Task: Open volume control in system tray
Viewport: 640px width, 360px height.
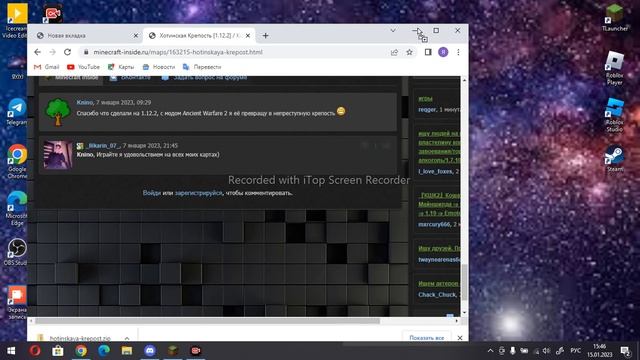Action: tap(546, 351)
